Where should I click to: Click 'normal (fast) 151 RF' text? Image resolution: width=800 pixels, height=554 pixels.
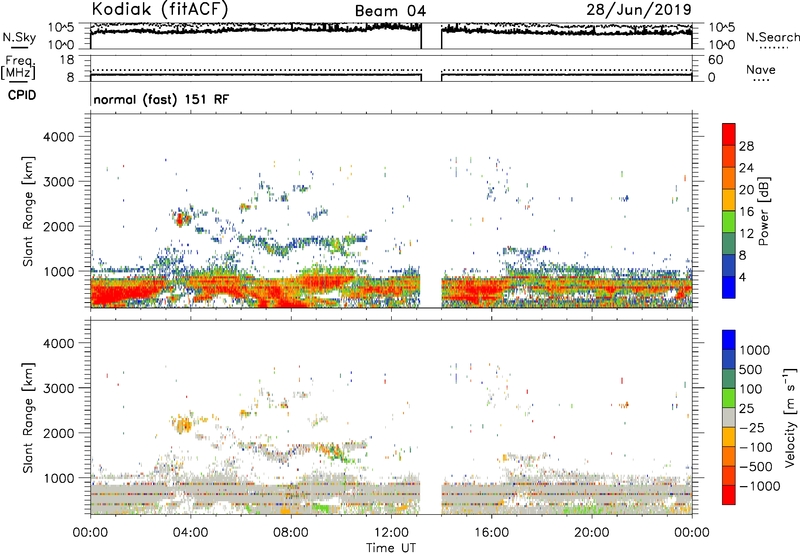pyautogui.click(x=161, y=99)
